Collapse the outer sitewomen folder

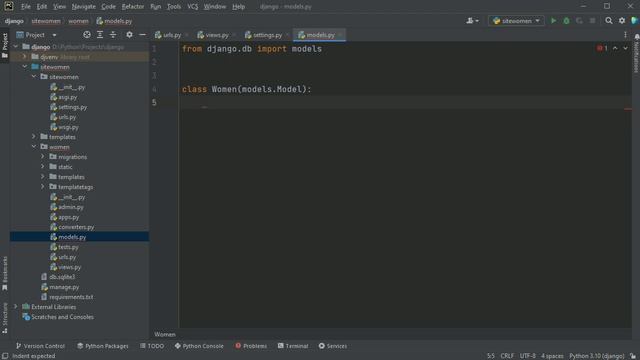[x=25, y=67]
